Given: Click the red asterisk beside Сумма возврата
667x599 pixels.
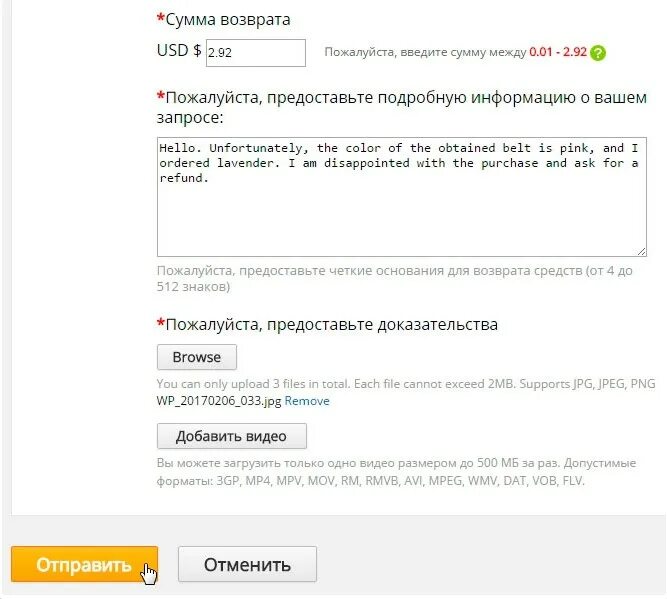Looking at the screenshot, I should tap(161, 18).
